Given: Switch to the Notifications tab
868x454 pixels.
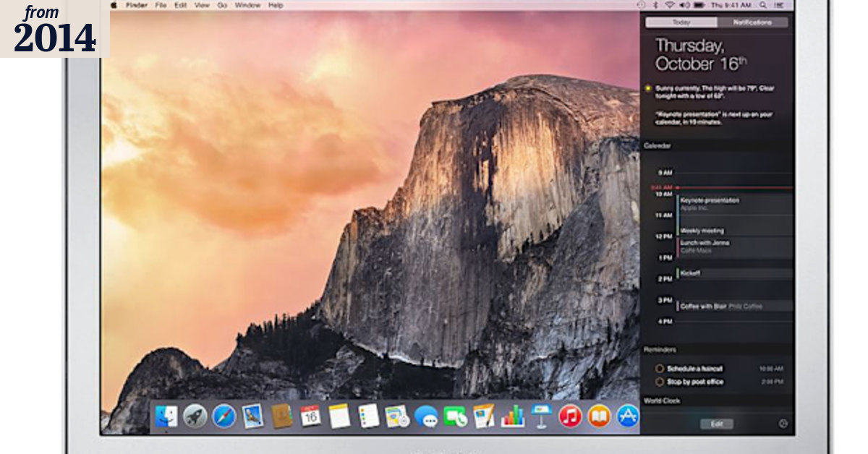Looking at the screenshot, I should coord(752,22).
